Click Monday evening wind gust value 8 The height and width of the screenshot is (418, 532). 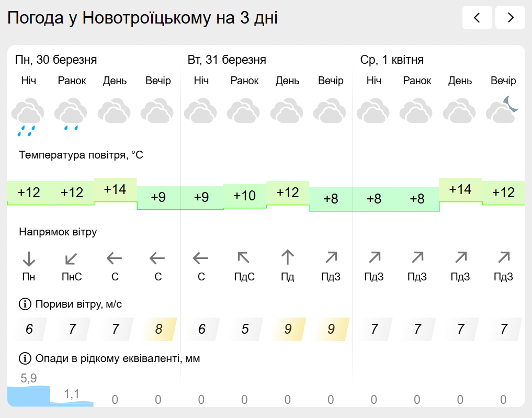pos(159,329)
